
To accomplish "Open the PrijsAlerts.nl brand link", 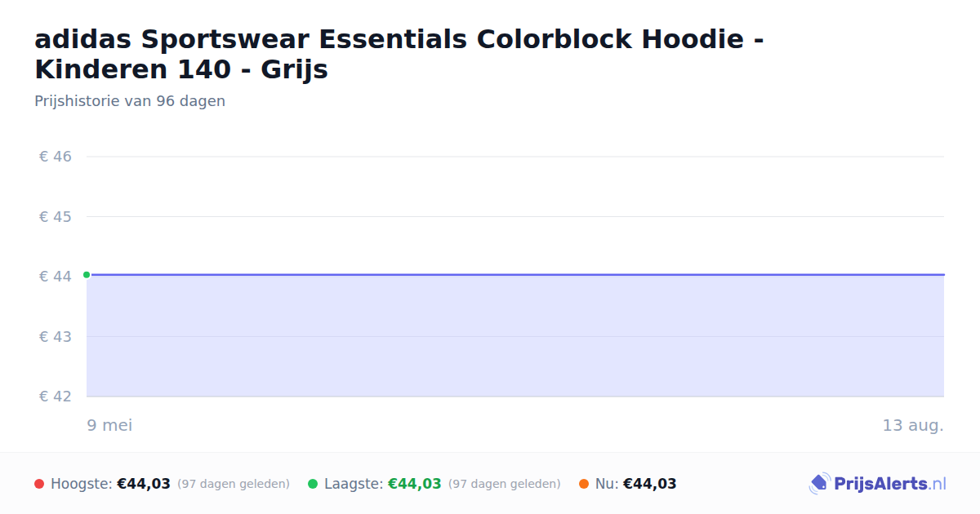I will pos(878,484).
